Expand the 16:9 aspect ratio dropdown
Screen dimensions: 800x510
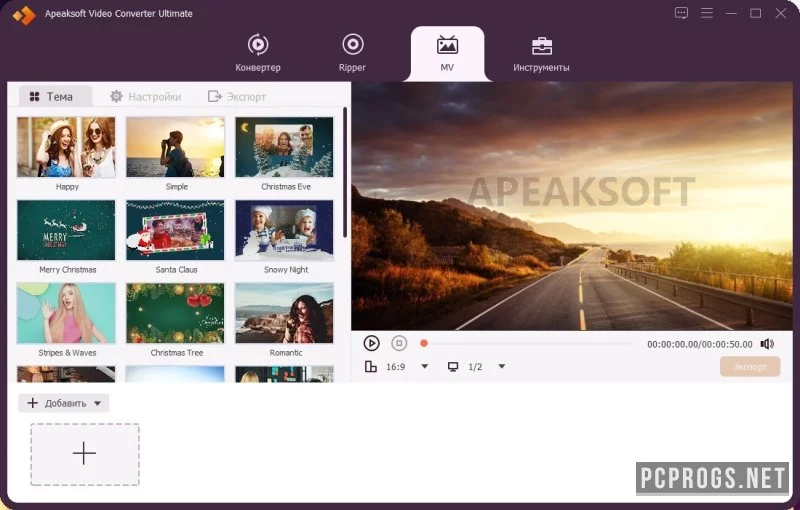click(x=424, y=367)
